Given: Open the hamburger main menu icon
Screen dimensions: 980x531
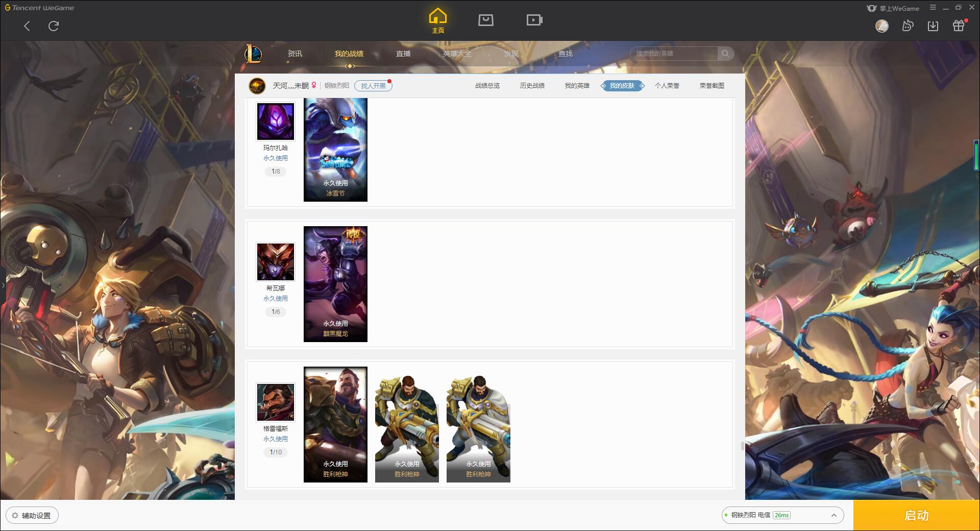Looking at the screenshot, I should (x=933, y=8).
